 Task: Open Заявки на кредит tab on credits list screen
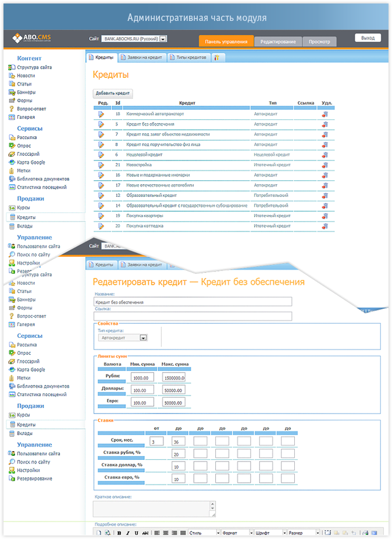[x=142, y=58]
